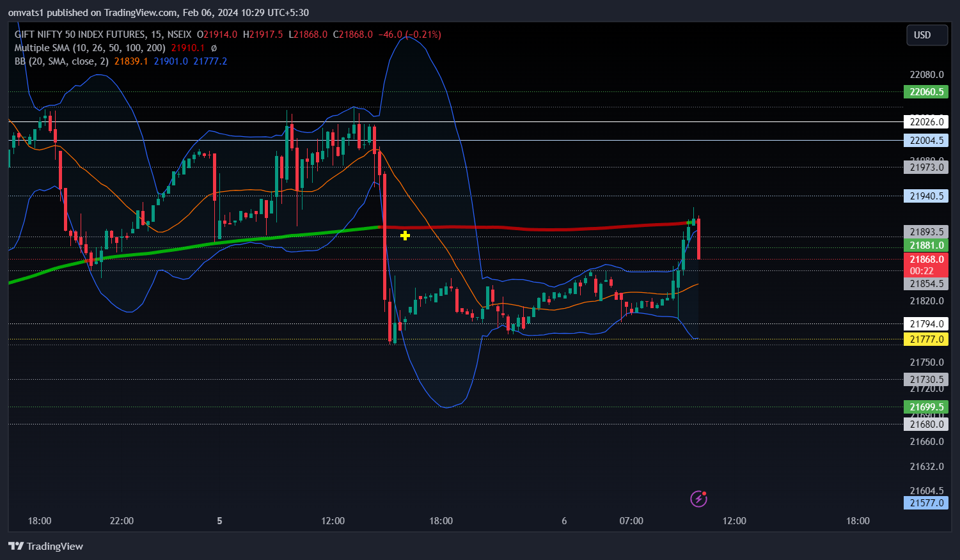Select the blue 21577.0 price label
The width and height of the screenshot is (960, 560).
coord(926,503)
